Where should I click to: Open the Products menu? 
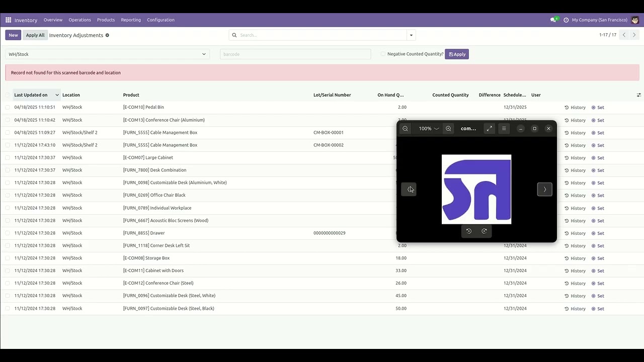pos(106,20)
